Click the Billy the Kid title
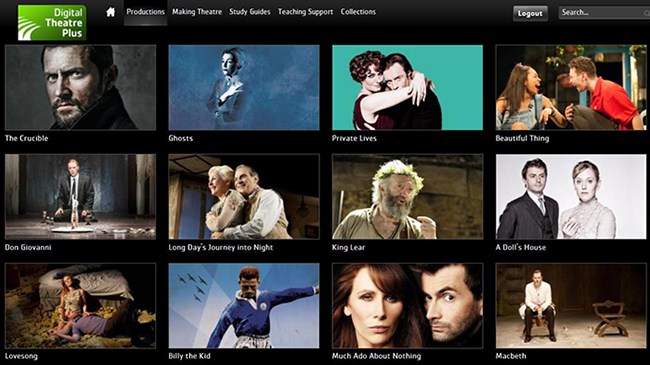 click(x=189, y=356)
